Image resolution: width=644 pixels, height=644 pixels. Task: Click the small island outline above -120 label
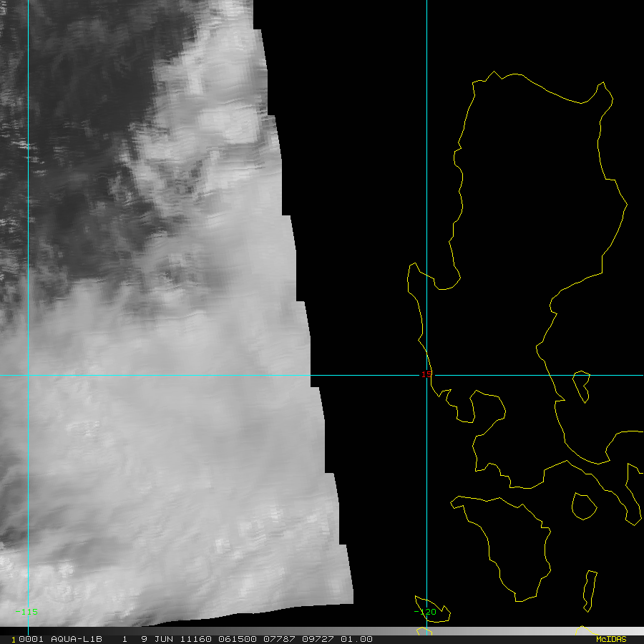click(431, 607)
